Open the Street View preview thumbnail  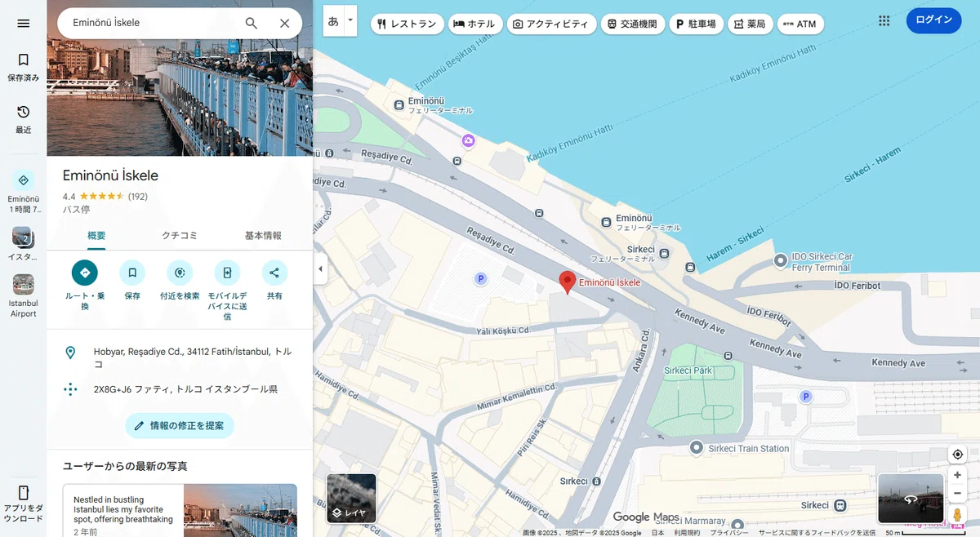coord(911,498)
